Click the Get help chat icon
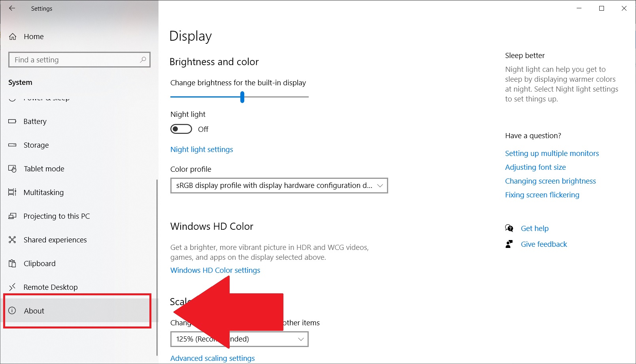Viewport: 636px width, 364px height. point(509,228)
